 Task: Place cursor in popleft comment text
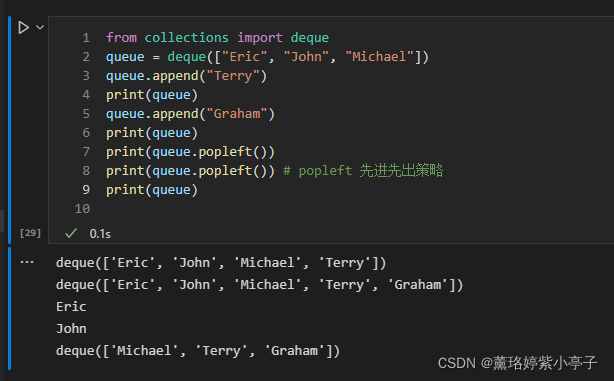(x=363, y=171)
